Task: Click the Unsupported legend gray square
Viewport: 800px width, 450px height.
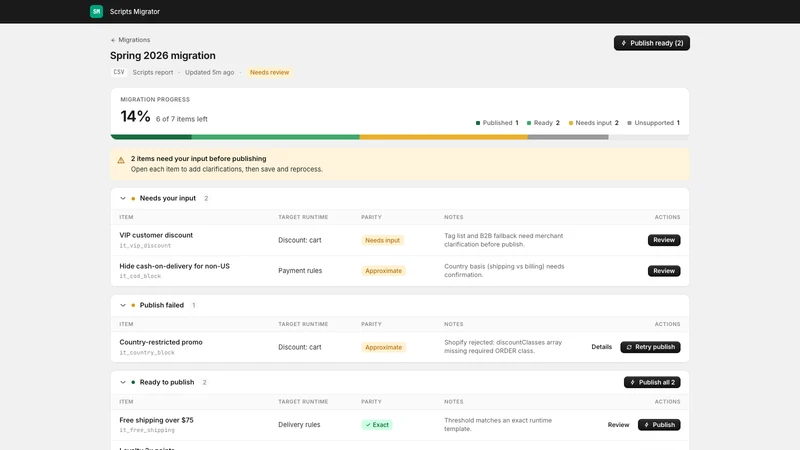Action: pos(630,123)
